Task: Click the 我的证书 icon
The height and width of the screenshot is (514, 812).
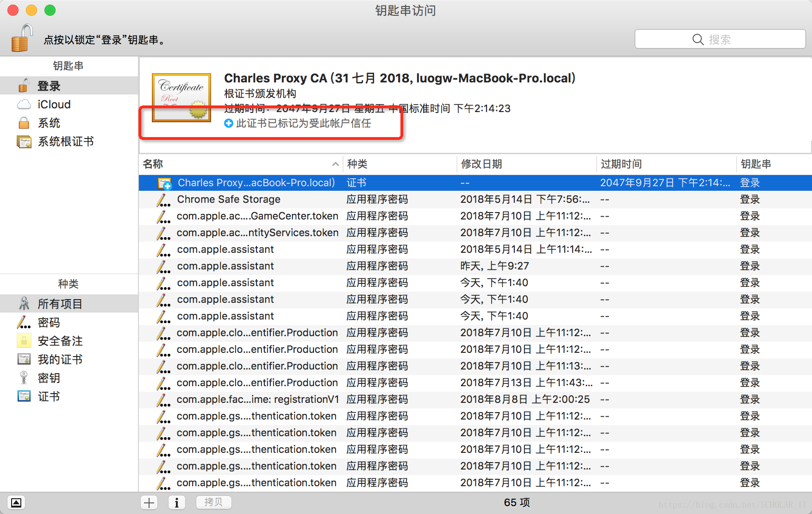Action: click(x=24, y=359)
